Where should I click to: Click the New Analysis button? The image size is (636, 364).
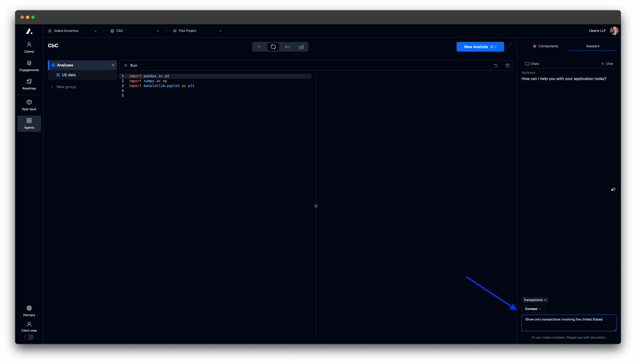click(480, 47)
